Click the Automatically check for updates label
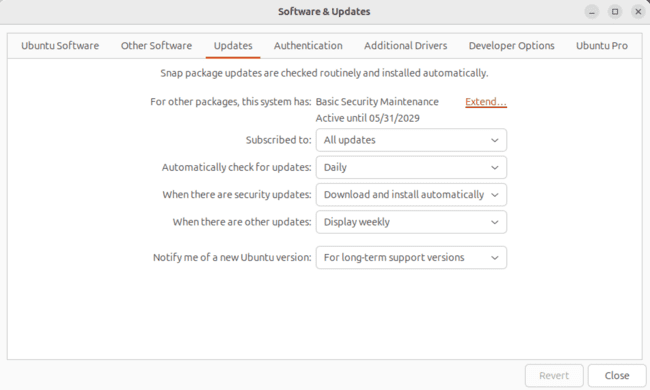The height and width of the screenshot is (390, 650). pyautogui.click(x=237, y=167)
